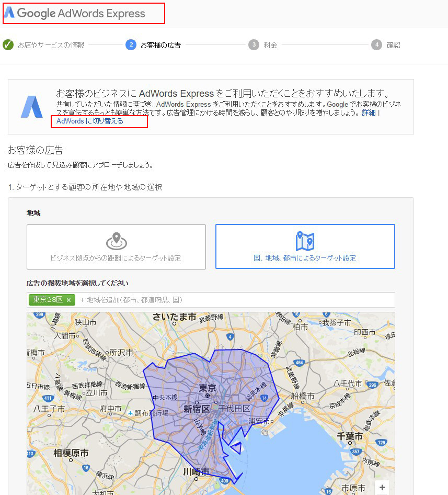Image resolution: width=448 pixels, height=495 pixels.
Task: Open the 詳細 link
Action: [369, 113]
